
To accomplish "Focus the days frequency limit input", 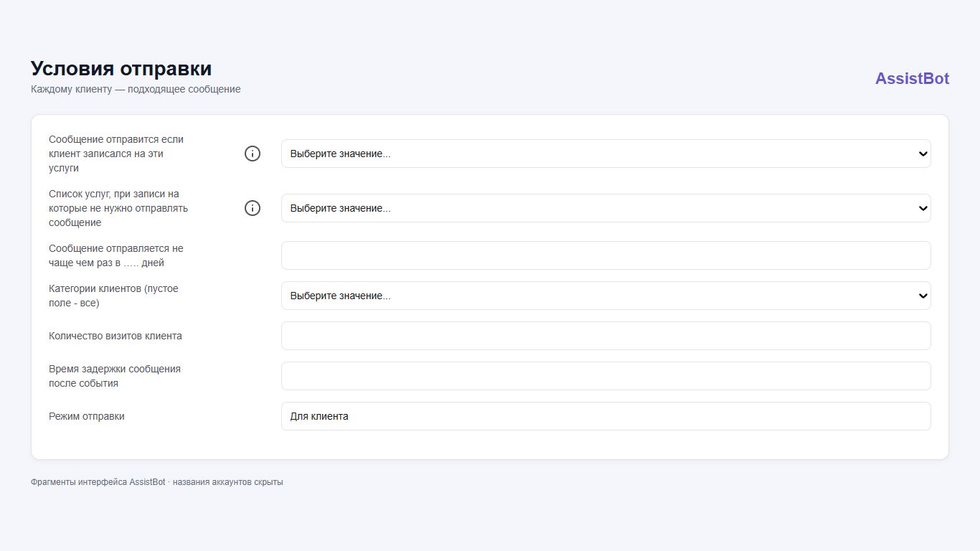I will (606, 255).
